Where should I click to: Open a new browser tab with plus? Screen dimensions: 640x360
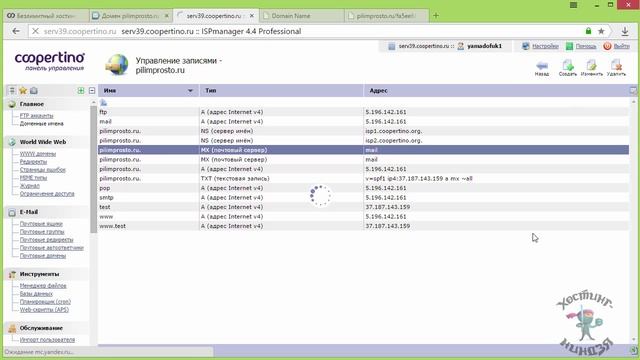(x=436, y=16)
